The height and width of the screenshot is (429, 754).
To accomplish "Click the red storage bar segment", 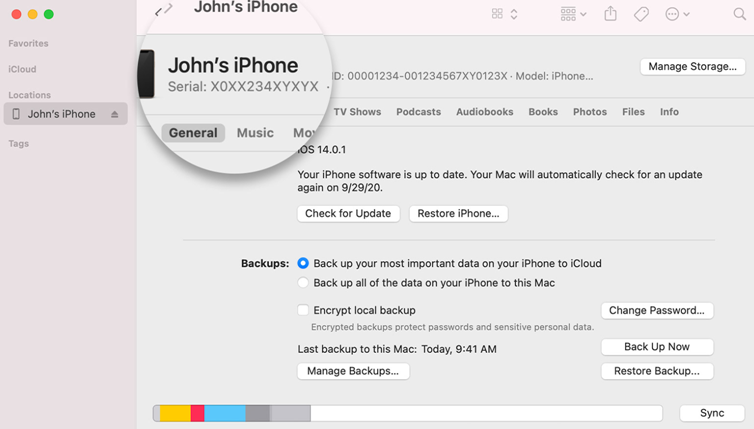I will click(198, 413).
